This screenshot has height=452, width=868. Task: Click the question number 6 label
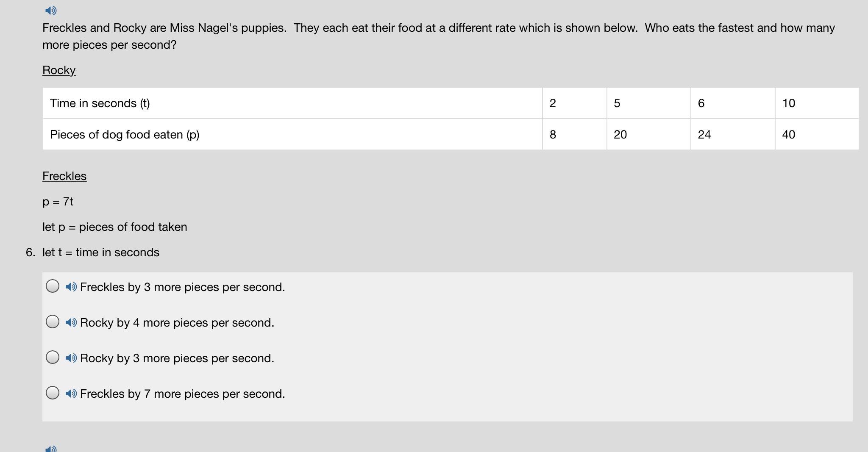click(x=31, y=252)
